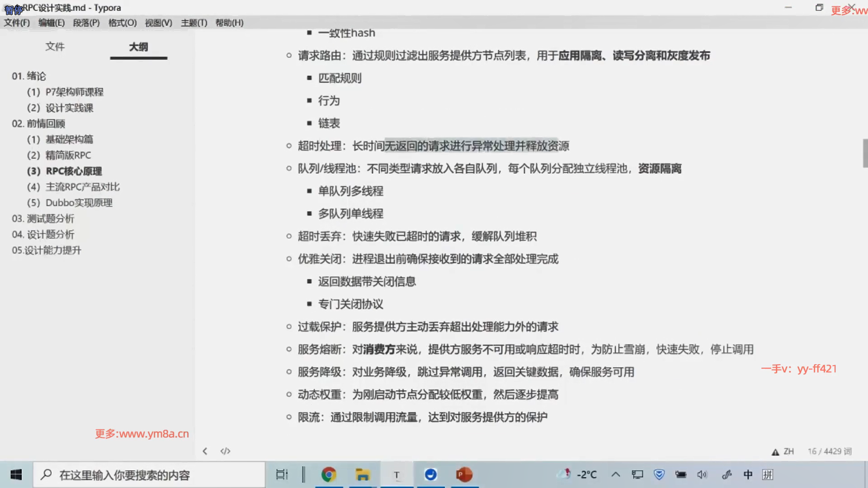Screen dimensions: 868x488
Task: Collapse the sidebar with left chevron
Action: tap(205, 451)
